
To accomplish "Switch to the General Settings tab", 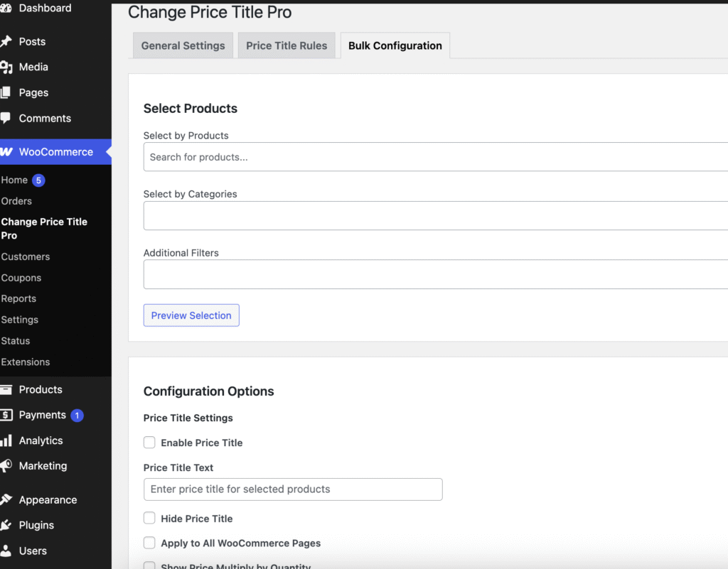I will (x=183, y=45).
